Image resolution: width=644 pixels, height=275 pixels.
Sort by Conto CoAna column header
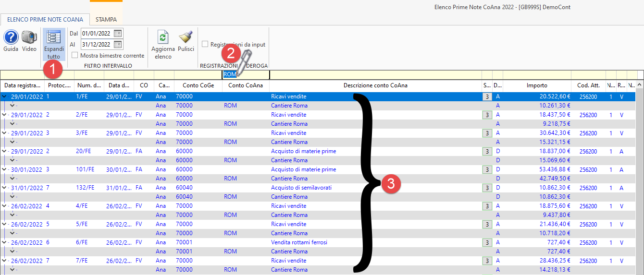246,85
